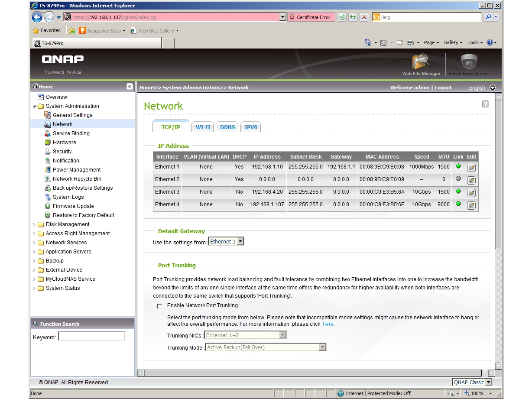Viewport: 532px width, 399px height.
Task: Edit the Ethernet 3 interface settings
Action: pyautogui.click(x=471, y=193)
